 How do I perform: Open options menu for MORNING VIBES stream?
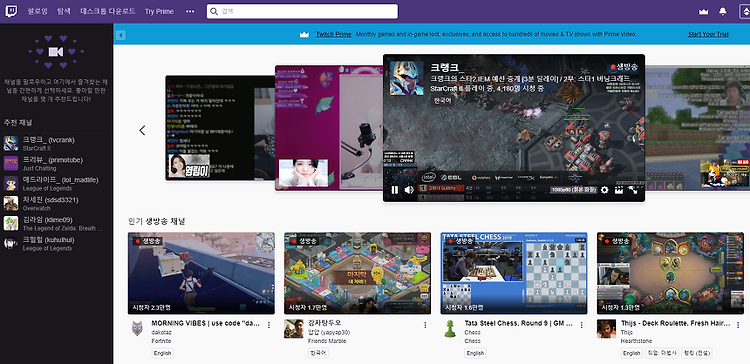coord(269,325)
